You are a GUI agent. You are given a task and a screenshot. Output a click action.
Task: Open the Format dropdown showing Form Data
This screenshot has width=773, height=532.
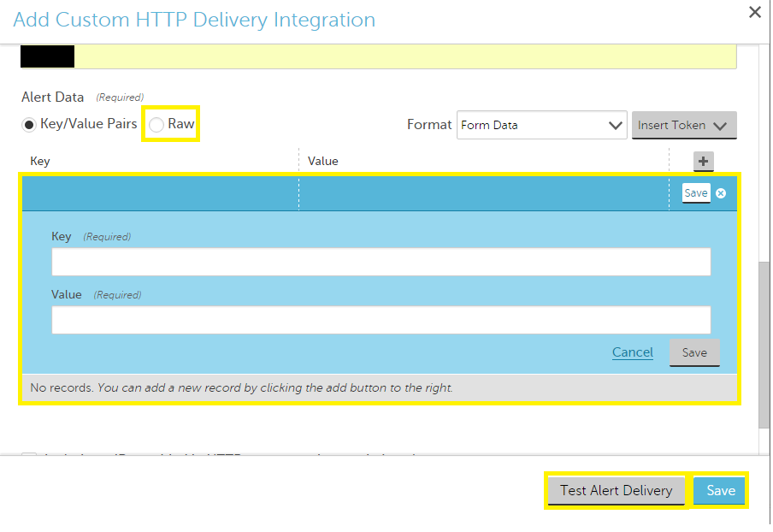[x=541, y=125]
